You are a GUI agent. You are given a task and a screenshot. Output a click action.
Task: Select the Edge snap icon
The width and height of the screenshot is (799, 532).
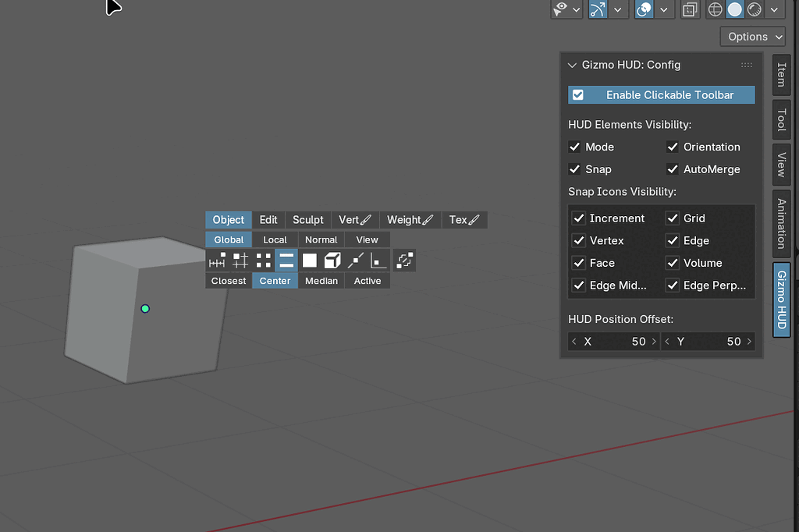point(286,261)
